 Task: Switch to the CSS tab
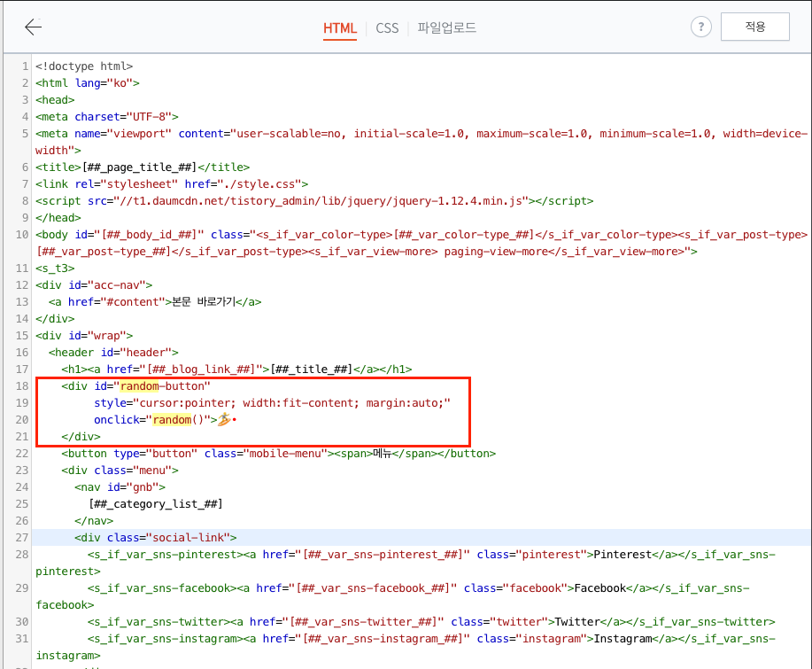[x=387, y=28]
